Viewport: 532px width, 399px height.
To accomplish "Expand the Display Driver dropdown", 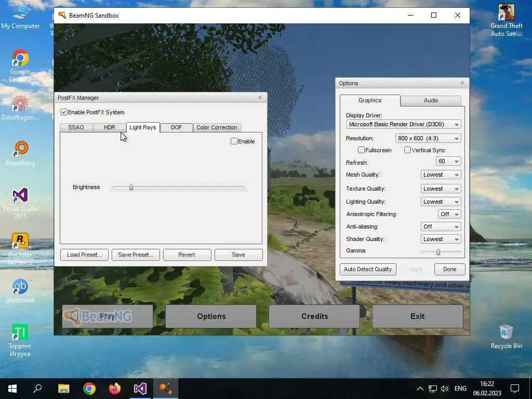I will click(x=403, y=124).
